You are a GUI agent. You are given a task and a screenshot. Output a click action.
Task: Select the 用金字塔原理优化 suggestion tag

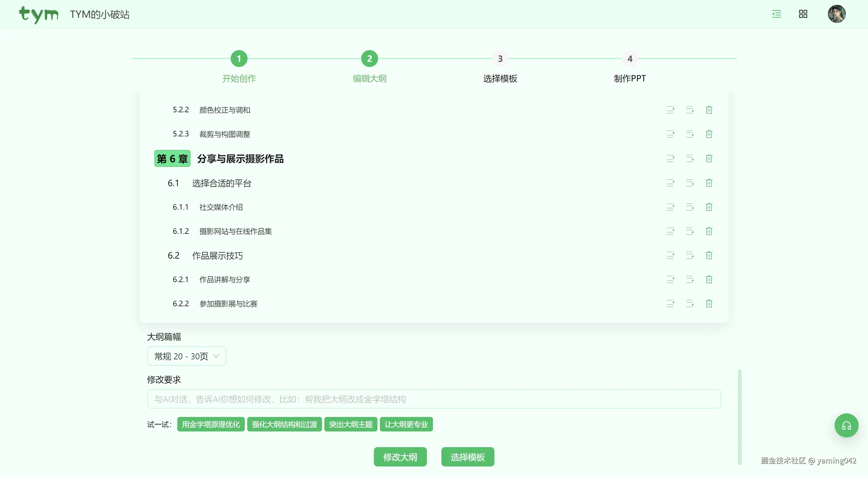pyautogui.click(x=211, y=424)
